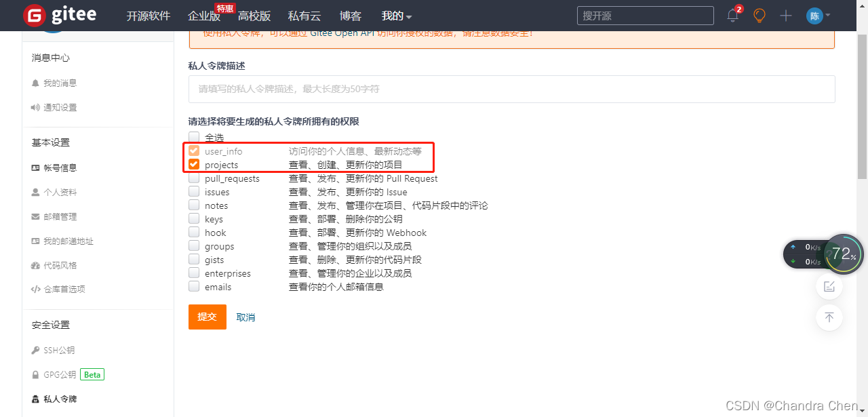Click the lightbulb suggestion icon
Image resolution: width=868 pixels, height=417 pixels.
759,15
